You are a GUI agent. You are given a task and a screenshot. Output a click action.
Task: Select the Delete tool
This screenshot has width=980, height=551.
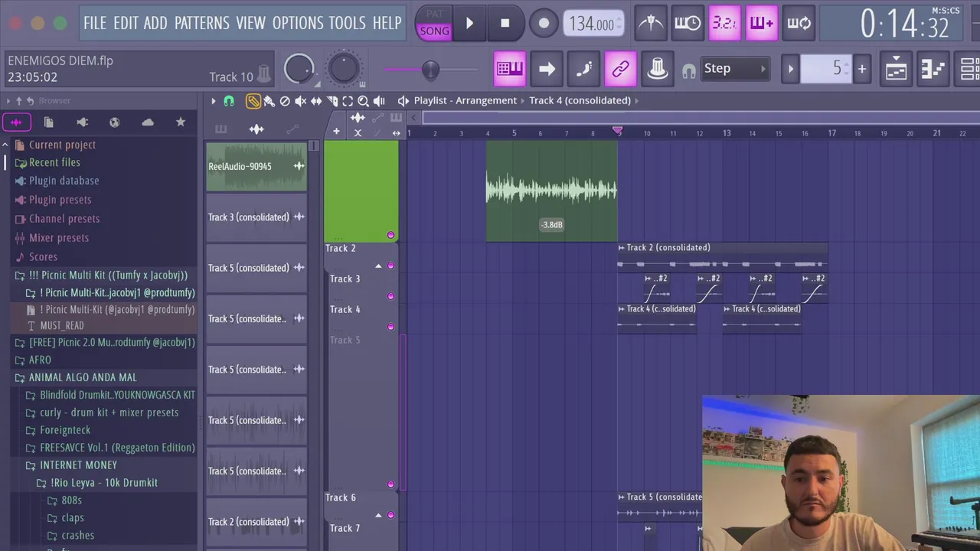pos(285,101)
